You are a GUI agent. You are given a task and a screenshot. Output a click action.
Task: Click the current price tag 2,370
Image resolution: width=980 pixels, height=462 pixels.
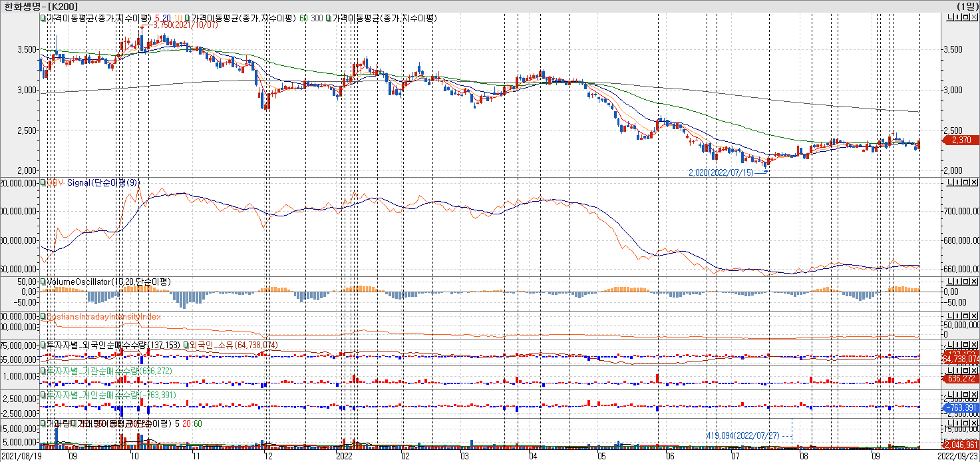pos(961,140)
